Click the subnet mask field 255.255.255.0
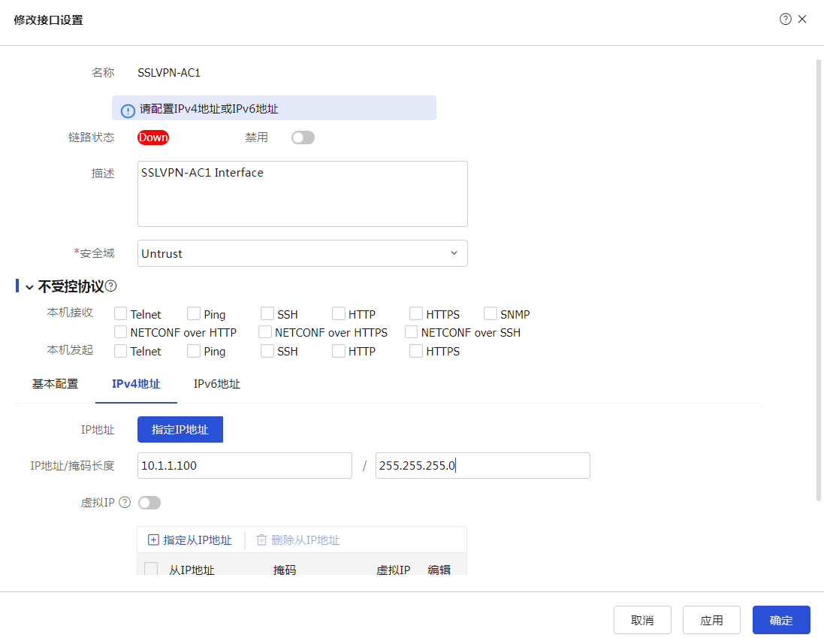This screenshot has height=644, width=824. pyautogui.click(x=482, y=466)
